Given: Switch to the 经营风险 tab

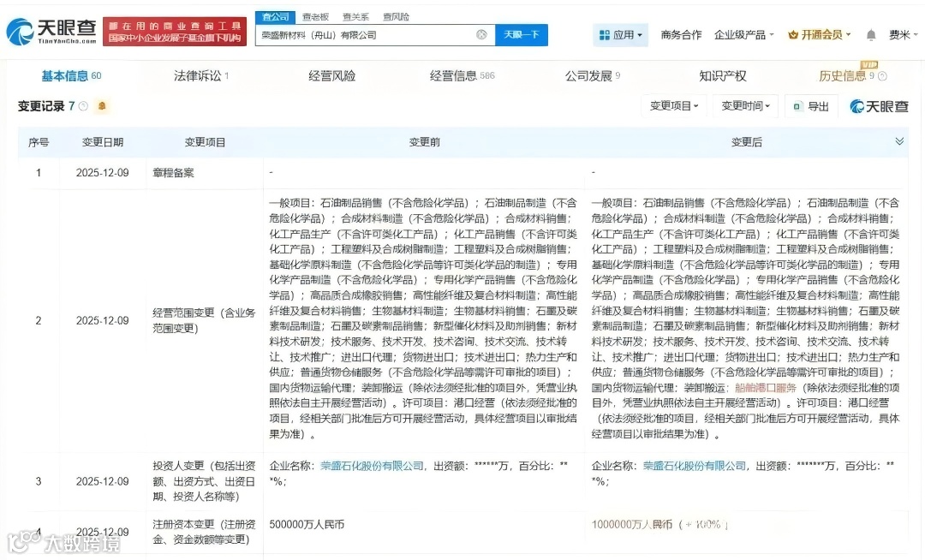Looking at the screenshot, I should coord(332,76).
